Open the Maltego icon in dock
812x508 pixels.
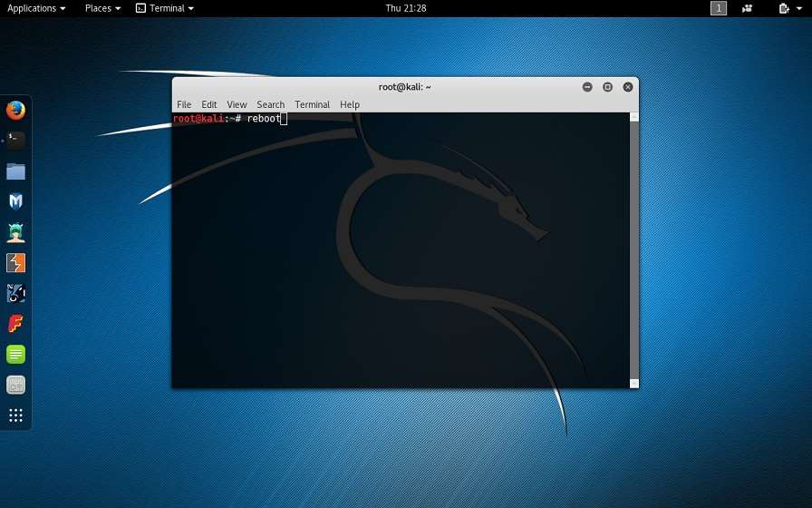coord(15,293)
